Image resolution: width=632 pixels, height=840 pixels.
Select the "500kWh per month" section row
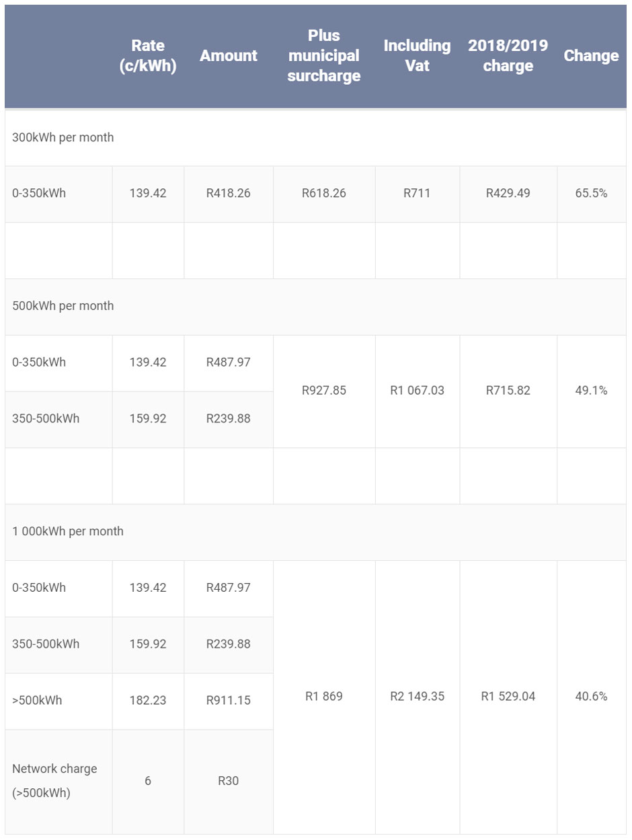63,306
